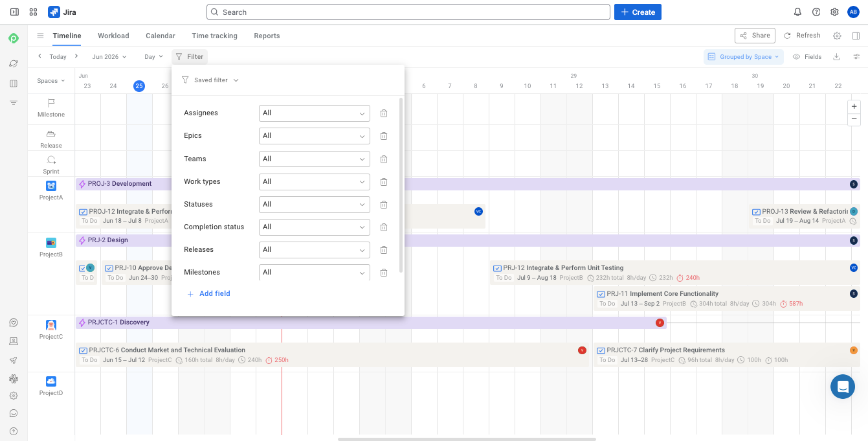Open the hamburger menu beside Timeline
Viewport: 868px width, 441px height.
coord(40,36)
